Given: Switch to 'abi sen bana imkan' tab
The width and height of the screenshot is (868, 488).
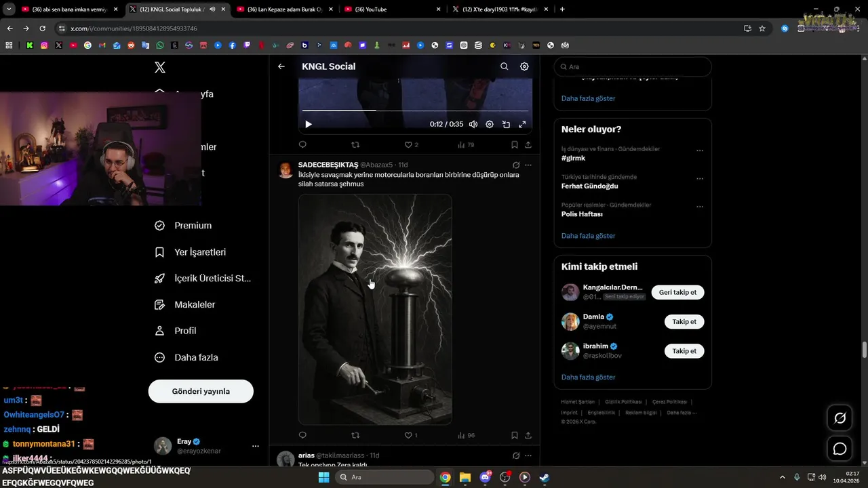Looking at the screenshot, I should pos(70,9).
